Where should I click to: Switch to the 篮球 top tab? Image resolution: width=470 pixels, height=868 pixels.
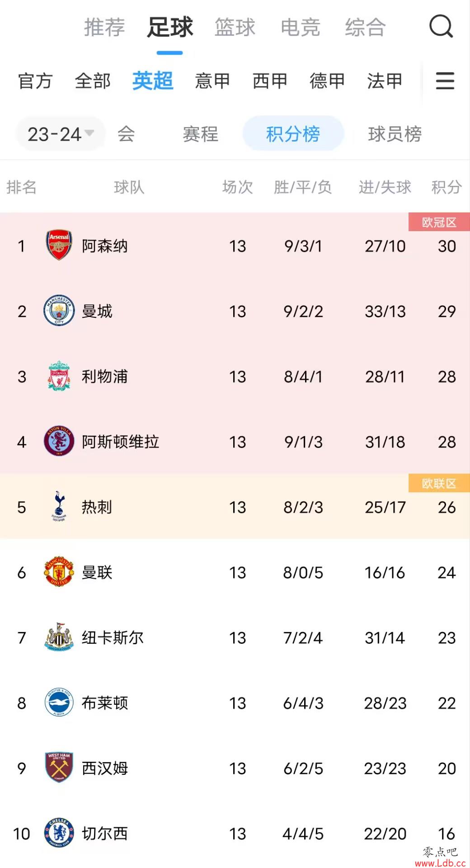[235, 27]
